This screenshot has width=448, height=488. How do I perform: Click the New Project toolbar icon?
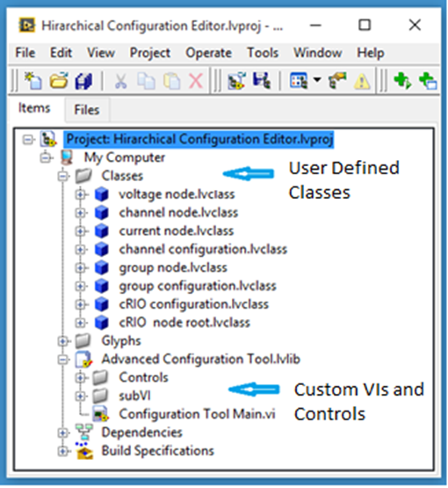tap(33, 81)
